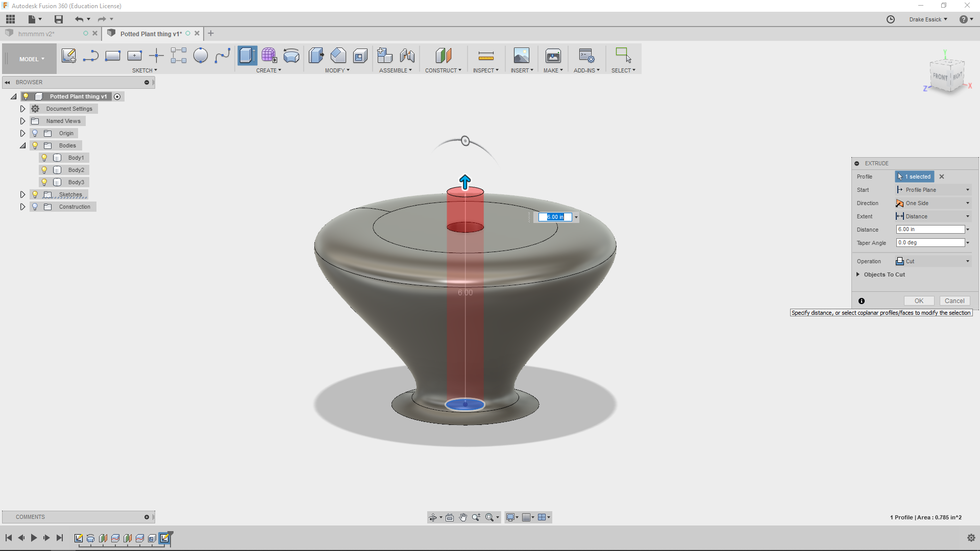
Task: Select the Revolve tool
Action: point(291,55)
